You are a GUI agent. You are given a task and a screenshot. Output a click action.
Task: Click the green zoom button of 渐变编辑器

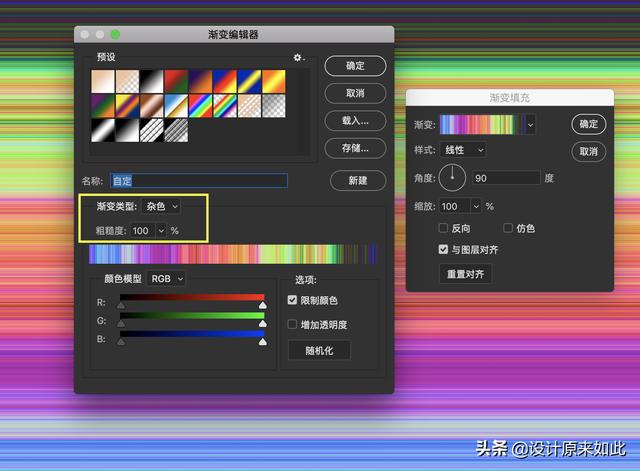[116, 35]
